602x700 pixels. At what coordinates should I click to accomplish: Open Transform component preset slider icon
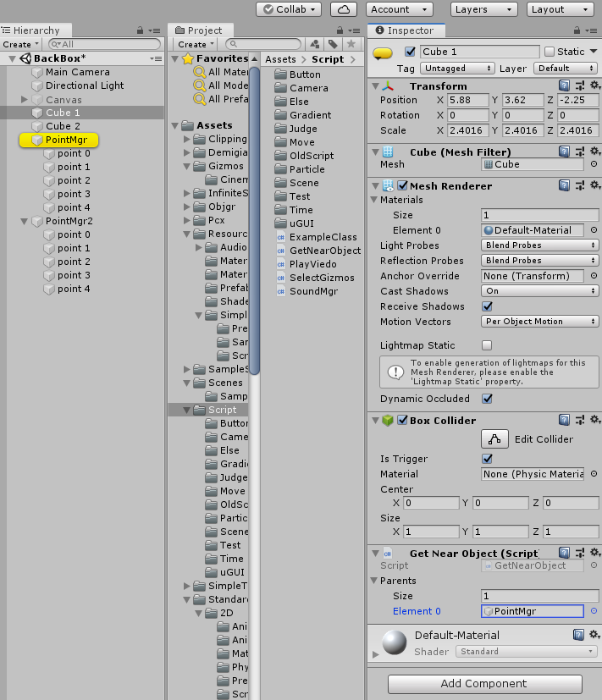click(580, 85)
